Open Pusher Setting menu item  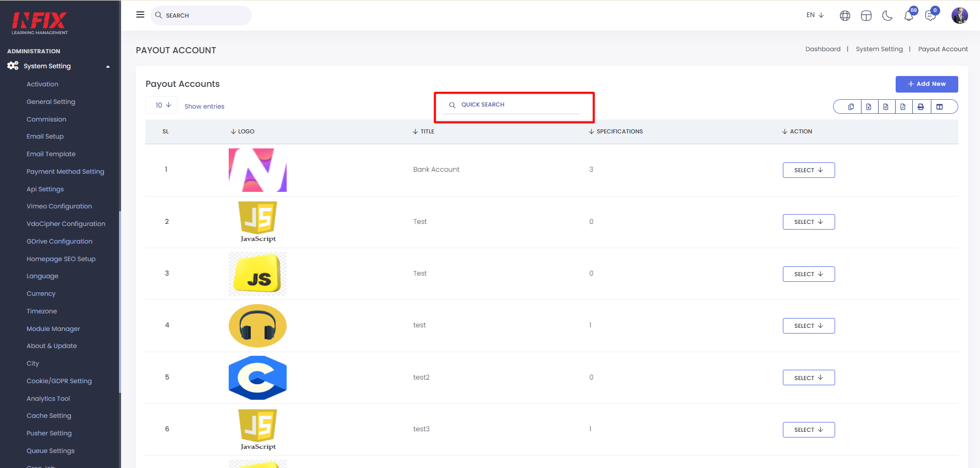pos(49,433)
